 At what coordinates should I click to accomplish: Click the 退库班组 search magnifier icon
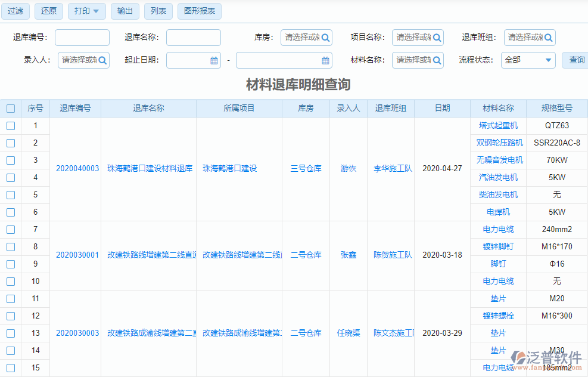point(549,37)
